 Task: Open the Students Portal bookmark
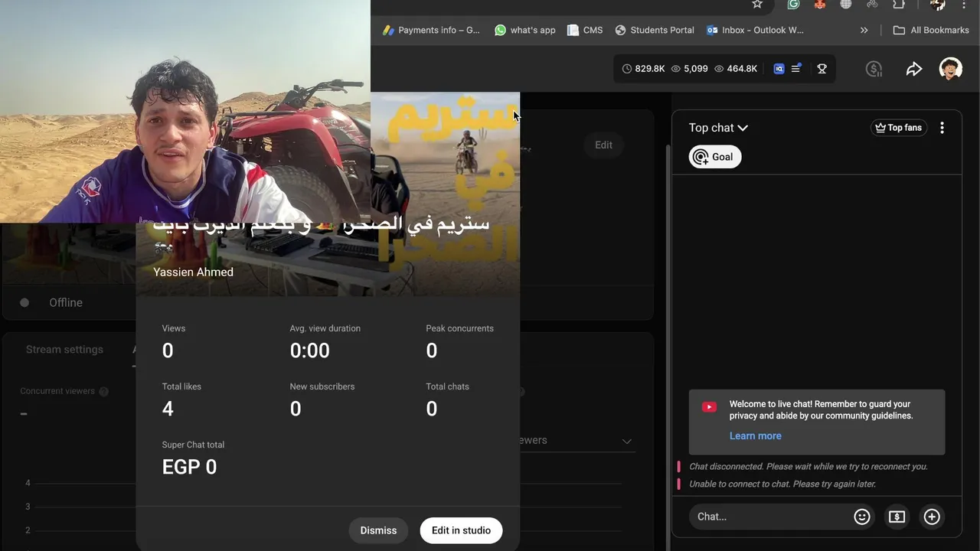(x=655, y=30)
